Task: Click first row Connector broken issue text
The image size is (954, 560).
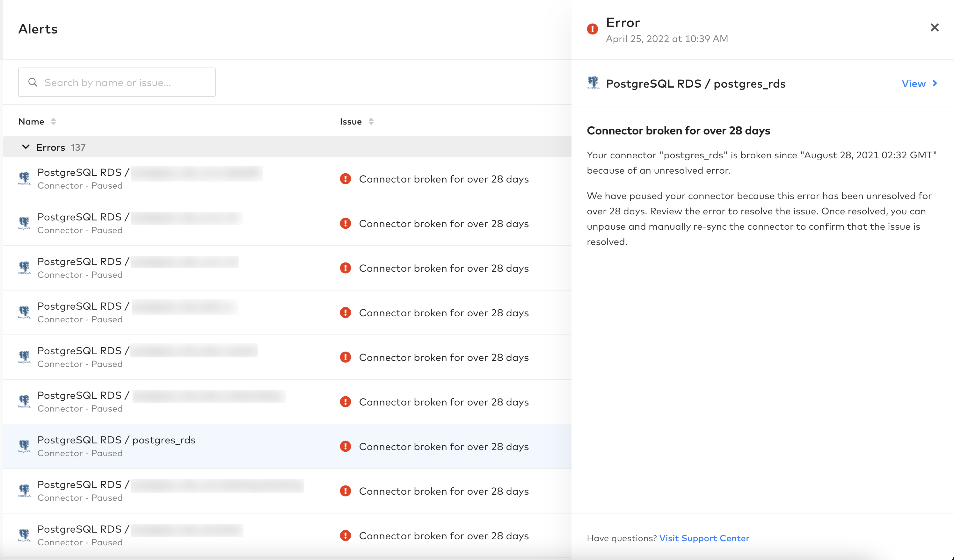Action: [444, 179]
